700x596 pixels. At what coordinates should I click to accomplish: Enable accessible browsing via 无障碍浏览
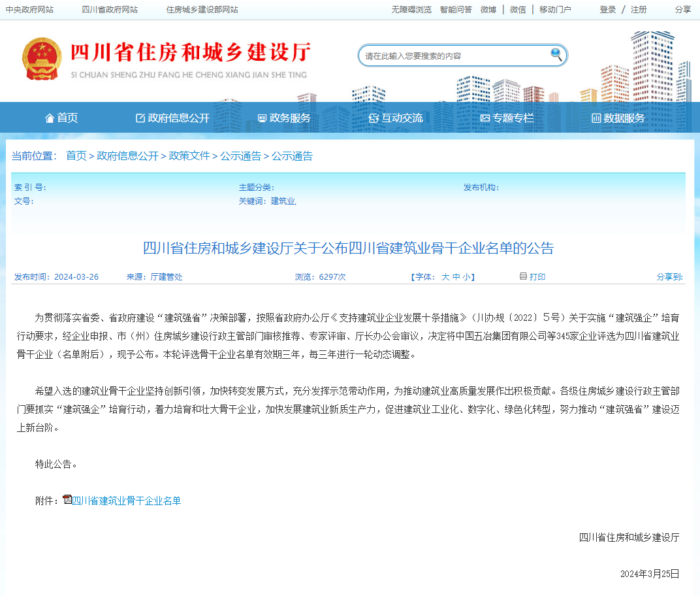pos(410,9)
